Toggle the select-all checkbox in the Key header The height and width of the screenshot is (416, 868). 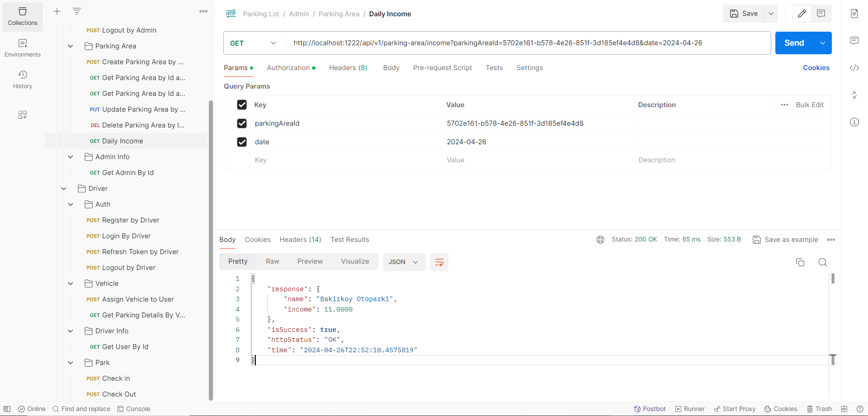[242, 105]
